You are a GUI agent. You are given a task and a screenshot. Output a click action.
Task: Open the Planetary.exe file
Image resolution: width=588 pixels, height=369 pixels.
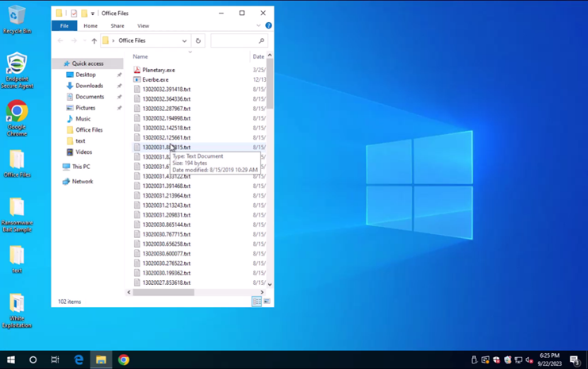[158, 70]
